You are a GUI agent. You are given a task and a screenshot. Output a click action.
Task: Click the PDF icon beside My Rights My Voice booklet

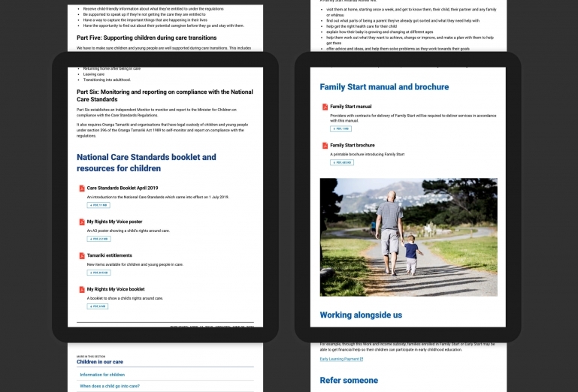coord(82,290)
